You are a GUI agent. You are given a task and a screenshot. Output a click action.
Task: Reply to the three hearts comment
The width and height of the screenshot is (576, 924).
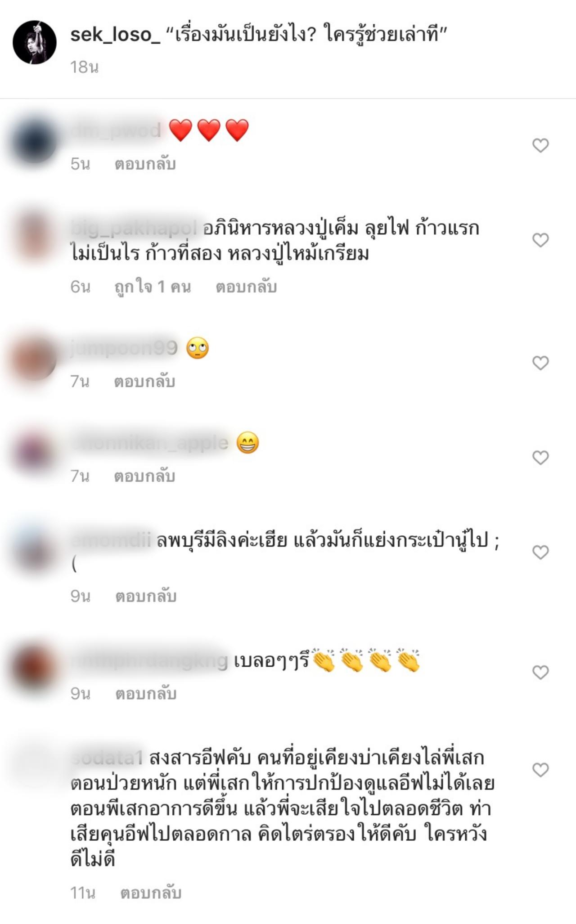(145, 164)
